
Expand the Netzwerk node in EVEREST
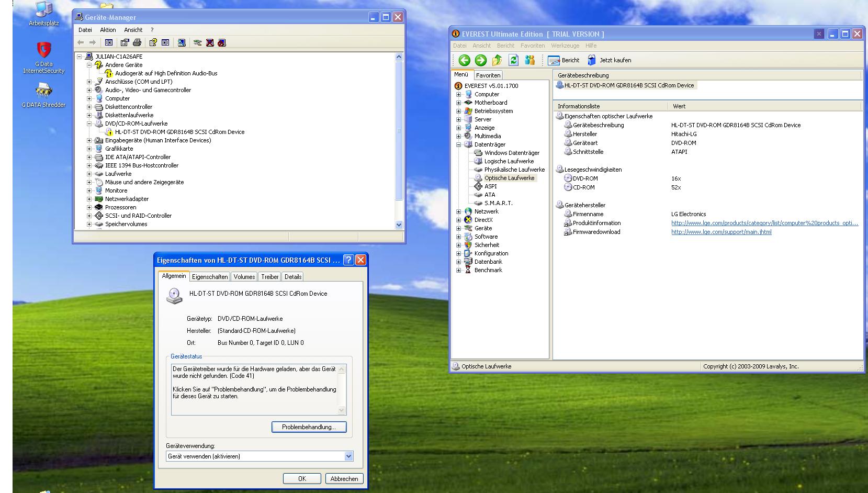(458, 211)
